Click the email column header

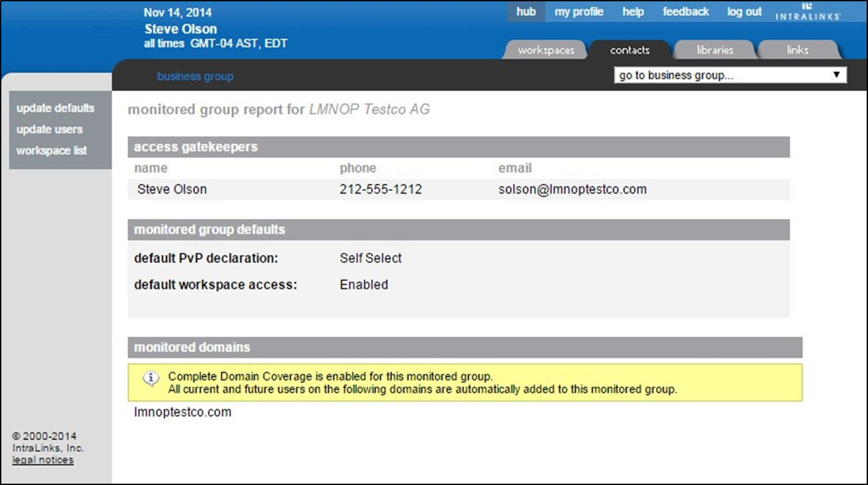click(x=515, y=168)
